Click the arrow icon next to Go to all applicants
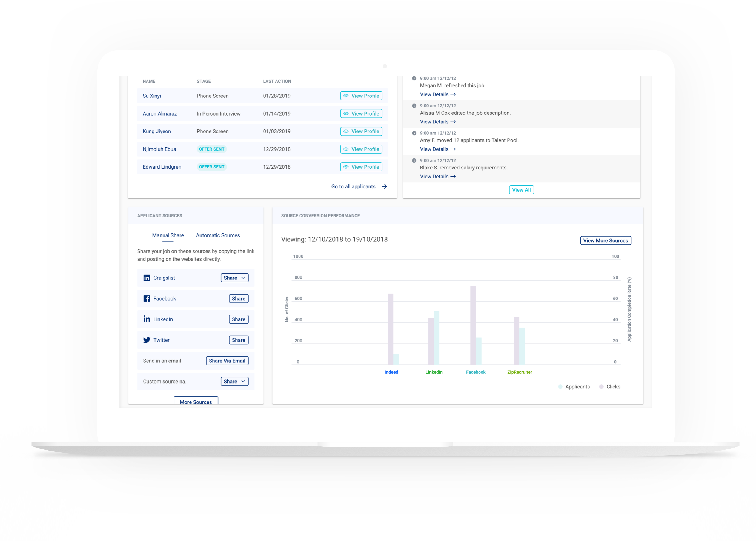This screenshot has height=542, width=756. [x=385, y=186]
